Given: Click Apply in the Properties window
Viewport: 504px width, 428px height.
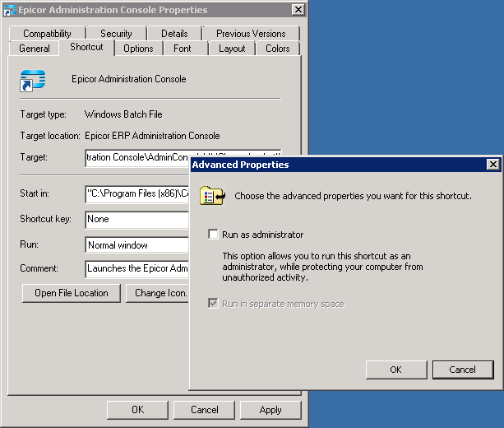Looking at the screenshot, I should click(271, 410).
